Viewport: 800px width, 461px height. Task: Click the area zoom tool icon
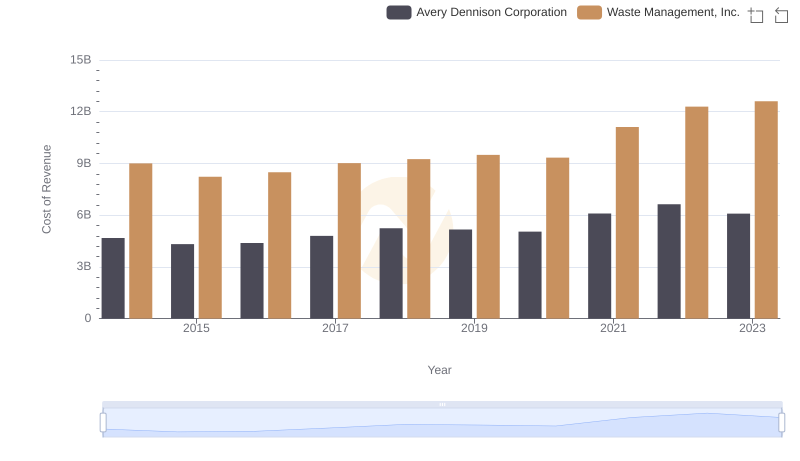tap(756, 15)
